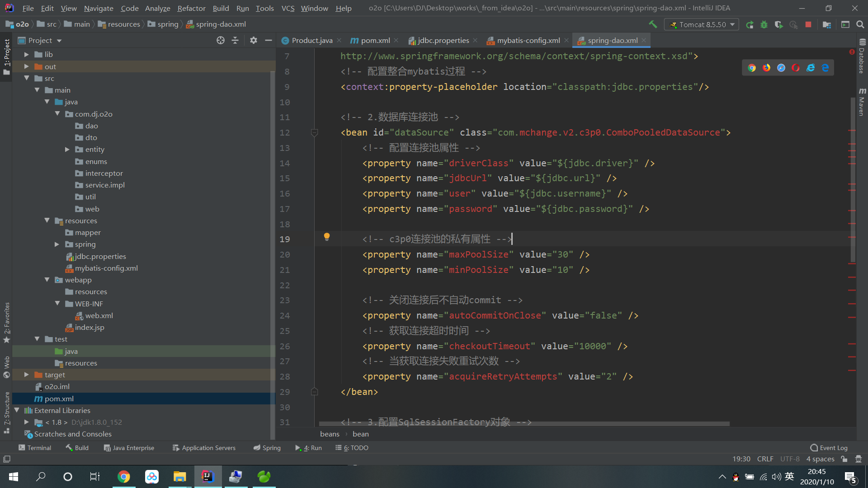
Task: Run with coverage shield icon
Action: (778, 25)
